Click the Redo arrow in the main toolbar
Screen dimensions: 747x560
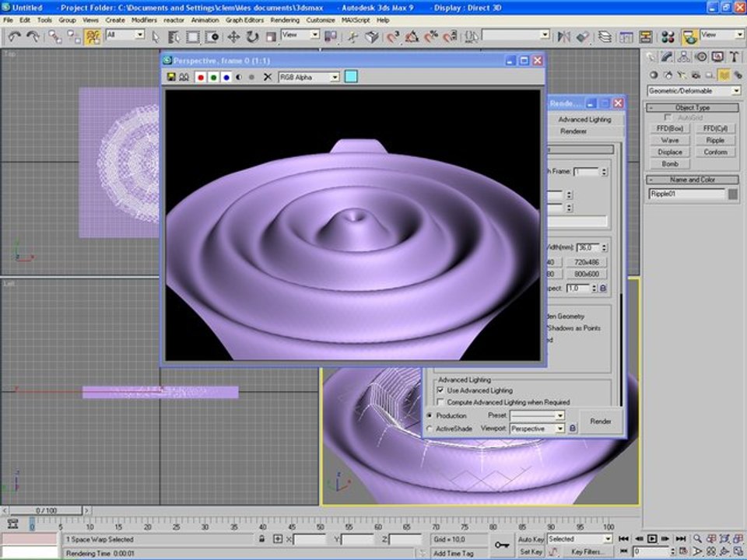pyautogui.click(x=33, y=37)
